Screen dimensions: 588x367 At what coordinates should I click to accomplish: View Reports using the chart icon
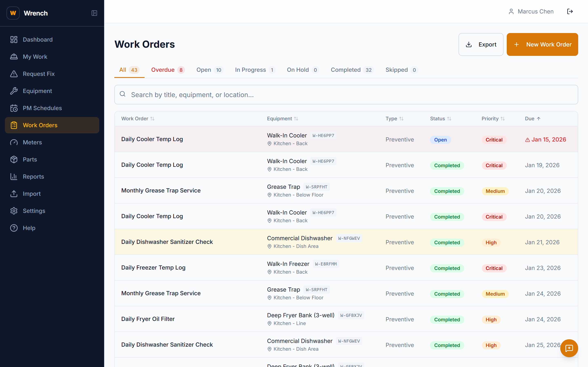(14, 176)
